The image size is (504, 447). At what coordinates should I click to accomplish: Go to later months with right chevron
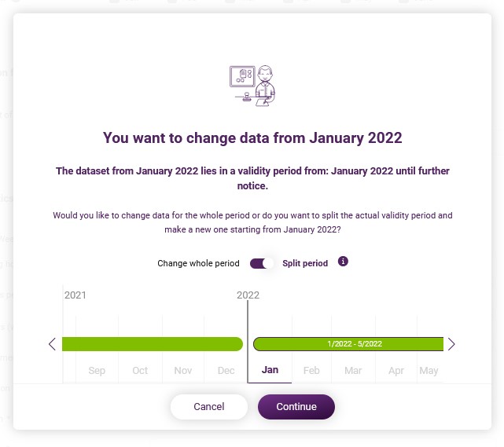click(451, 344)
